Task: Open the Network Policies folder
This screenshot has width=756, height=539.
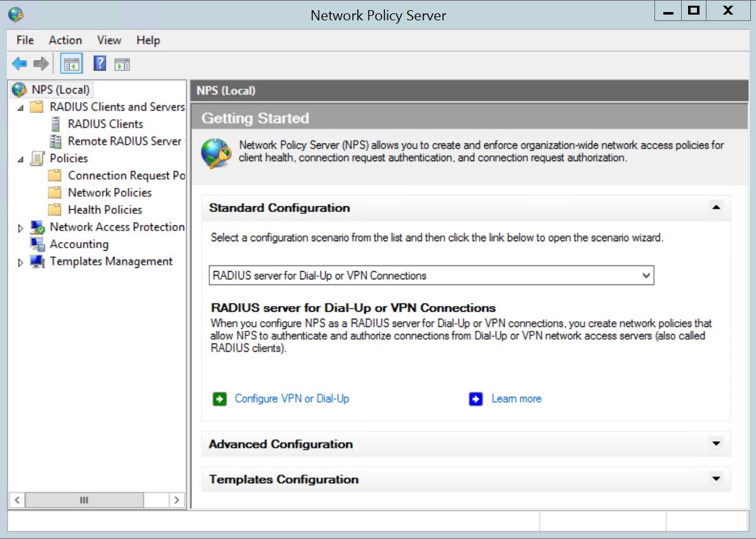Action: click(x=110, y=192)
